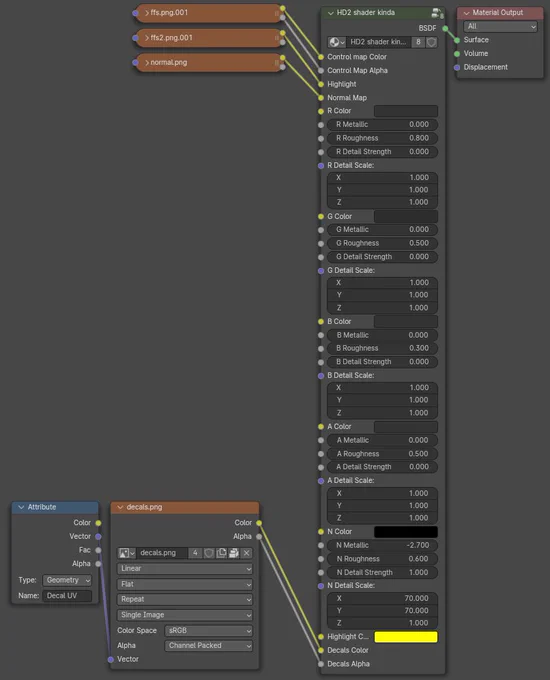The image size is (550, 680).
Task: Click the B Roughness 0.300 slider
Action: click(x=382, y=348)
